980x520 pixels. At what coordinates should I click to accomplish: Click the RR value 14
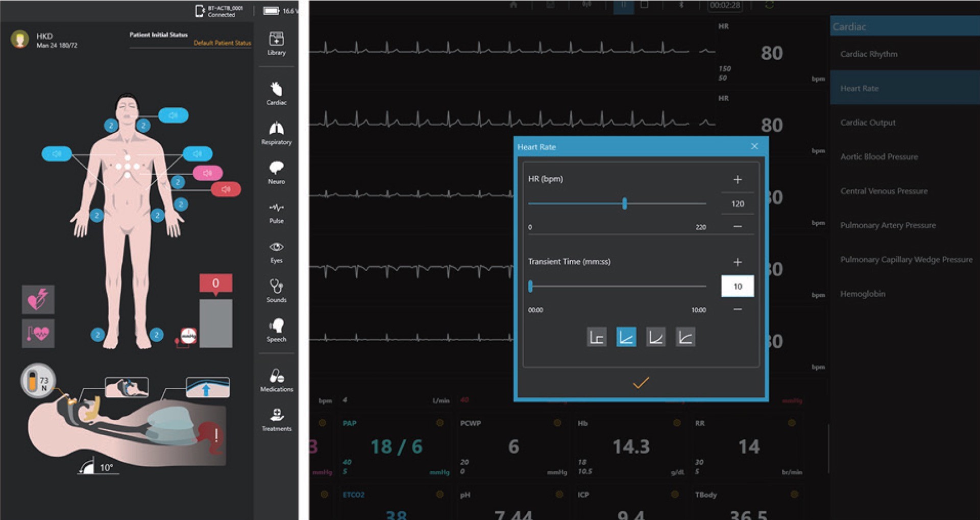click(x=749, y=447)
